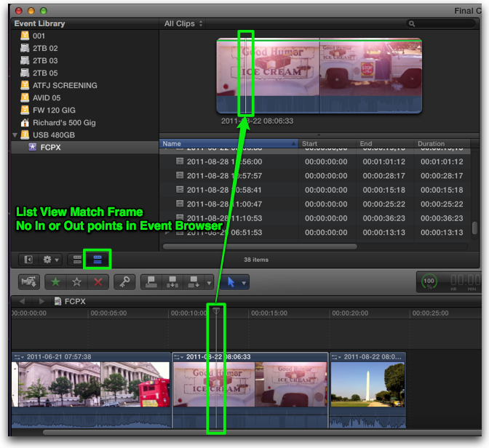Image resolution: width=489 pixels, height=448 pixels.
Task: Unrate selection with the outline star
Action: click(76, 282)
